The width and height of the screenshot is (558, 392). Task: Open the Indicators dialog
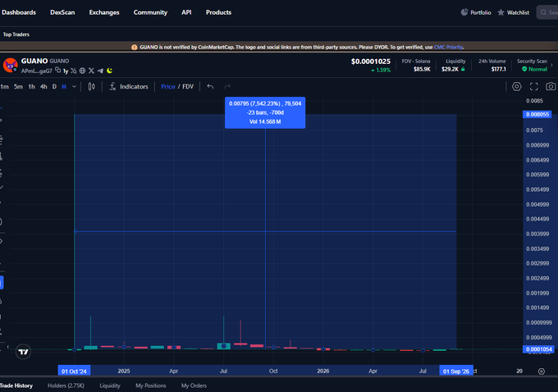[x=129, y=86]
